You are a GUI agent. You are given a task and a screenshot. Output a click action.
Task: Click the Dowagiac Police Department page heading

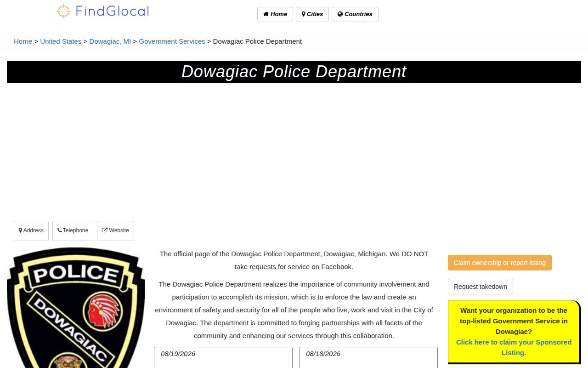click(x=294, y=72)
